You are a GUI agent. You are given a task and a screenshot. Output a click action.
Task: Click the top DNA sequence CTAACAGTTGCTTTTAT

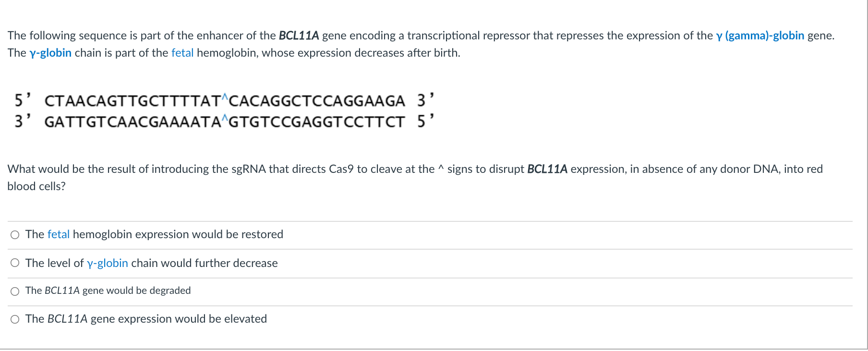[132, 101]
